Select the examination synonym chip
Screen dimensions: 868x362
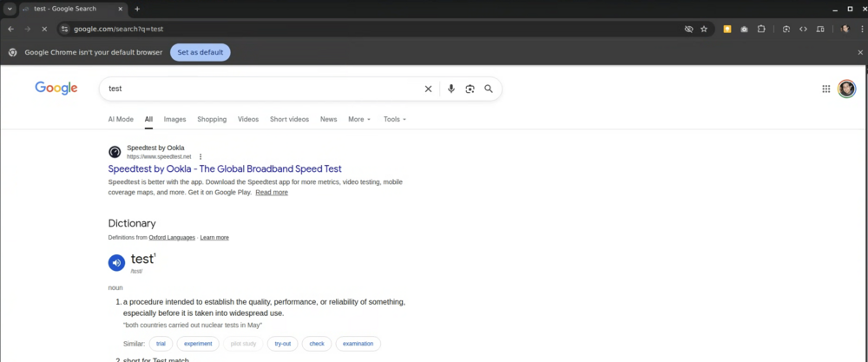pos(358,344)
